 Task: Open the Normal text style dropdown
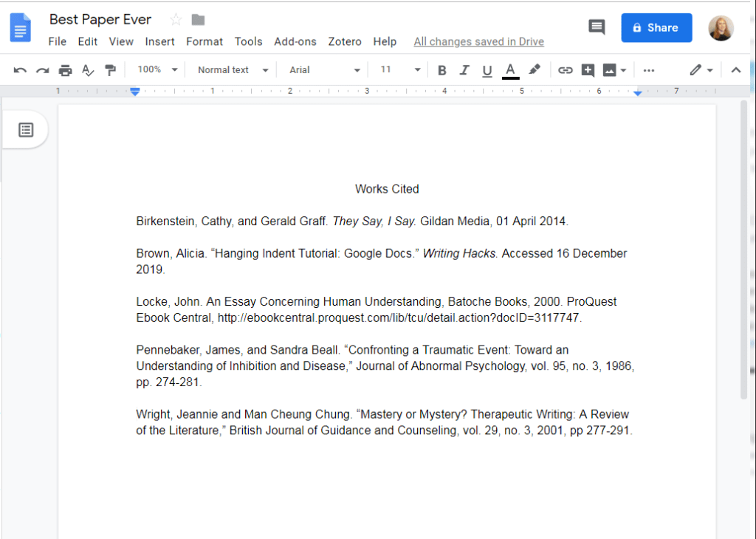pos(233,70)
